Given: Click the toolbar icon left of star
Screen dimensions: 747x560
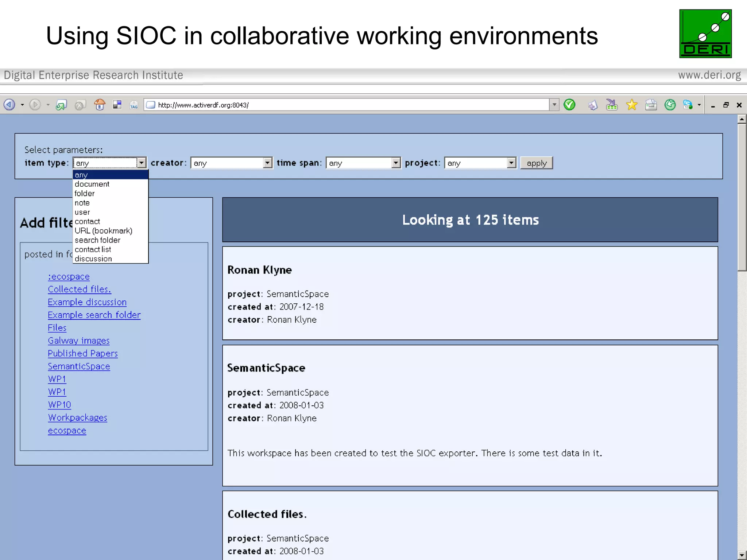Looking at the screenshot, I should click(612, 105).
